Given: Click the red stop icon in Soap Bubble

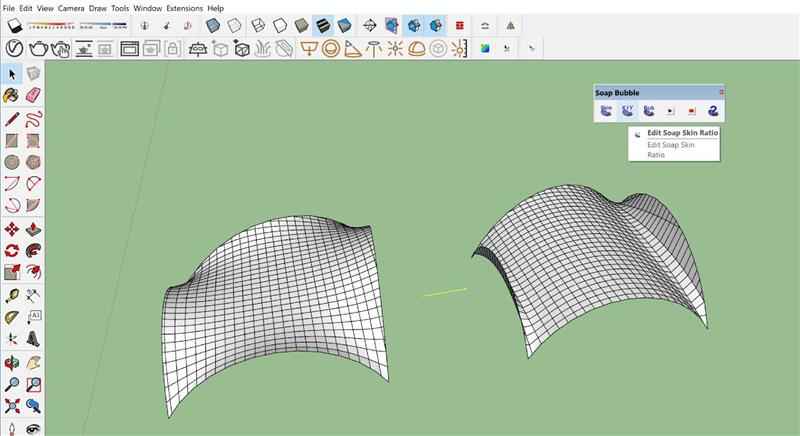Looking at the screenshot, I should 692,111.
